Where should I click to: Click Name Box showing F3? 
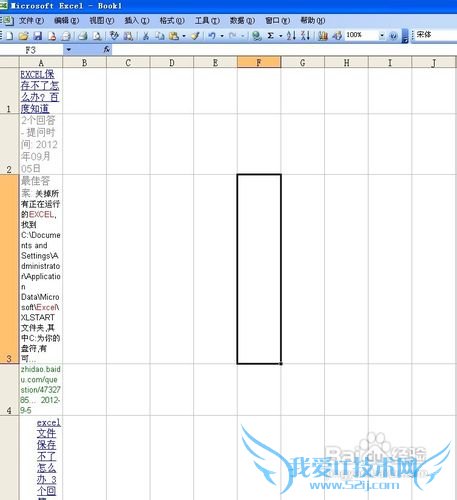pos(31,50)
